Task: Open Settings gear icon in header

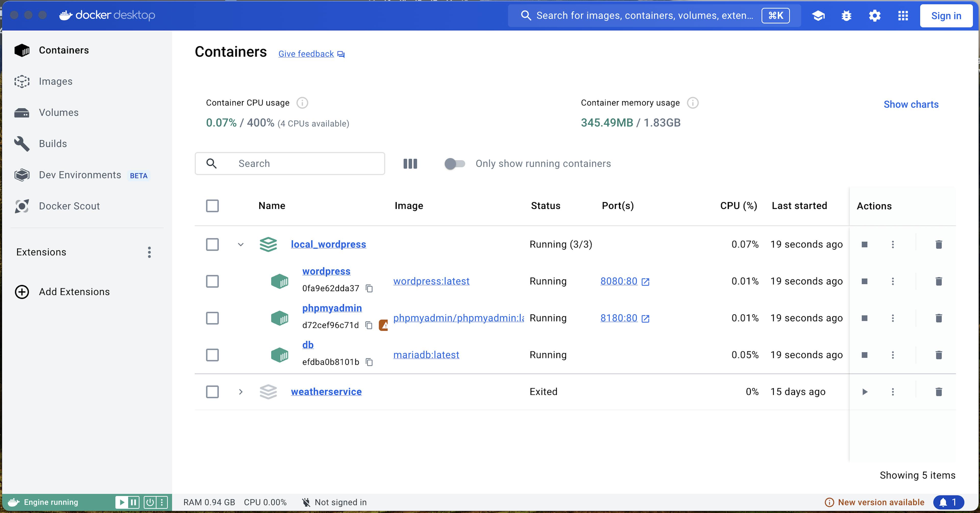Action: pos(875,16)
